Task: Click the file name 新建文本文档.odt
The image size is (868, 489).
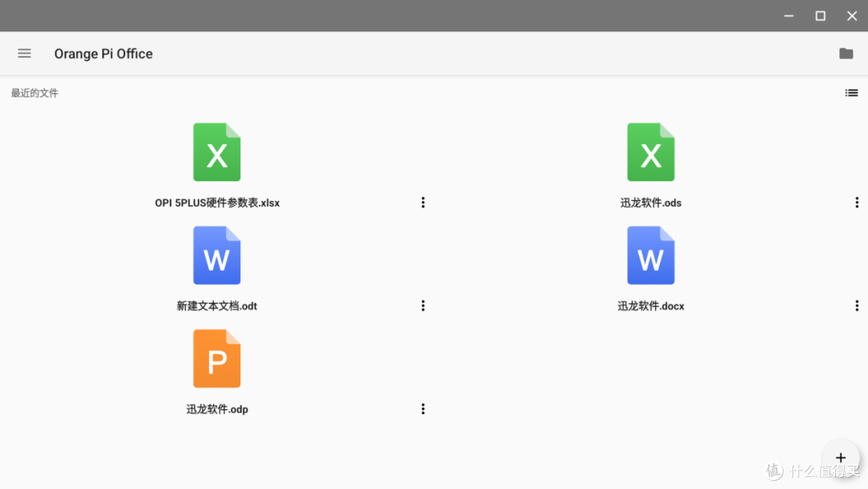Action: pos(217,306)
